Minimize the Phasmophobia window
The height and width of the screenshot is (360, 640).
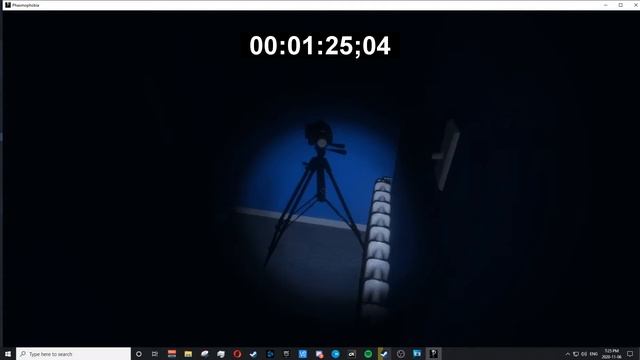[606, 5]
